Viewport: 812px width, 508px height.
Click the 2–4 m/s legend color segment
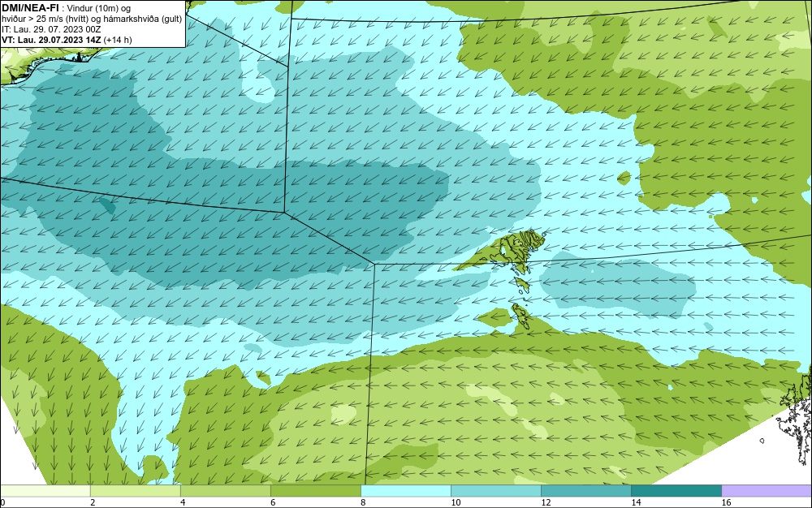[x=135, y=491]
